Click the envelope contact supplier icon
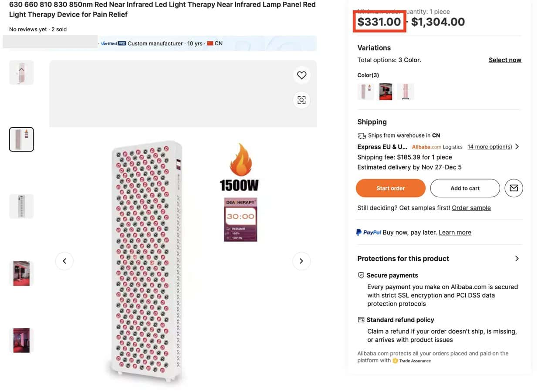This screenshot has width=548, height=392. pyautogui.click(x=514, y=188)
